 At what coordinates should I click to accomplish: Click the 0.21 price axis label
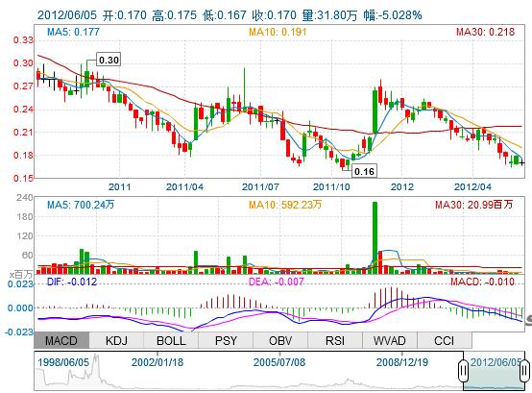(23, 132)
